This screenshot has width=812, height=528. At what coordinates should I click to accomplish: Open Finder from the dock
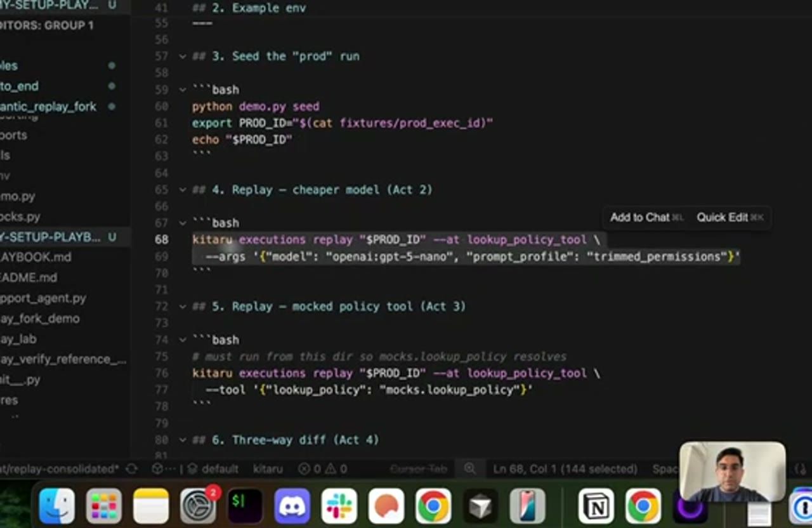coord(56,506)
